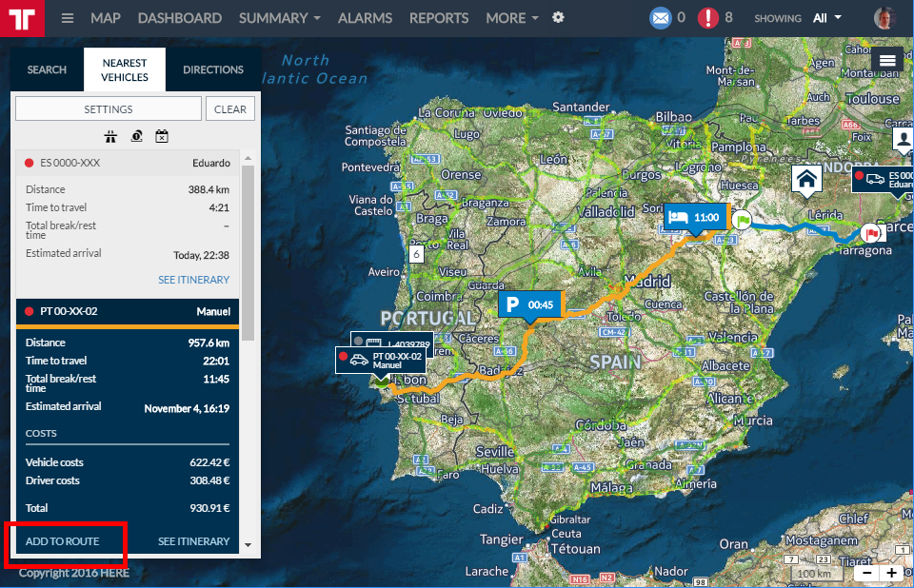Switch to the Search tab
The width and height of the screenshot is (914, 588).
(47, 69)
